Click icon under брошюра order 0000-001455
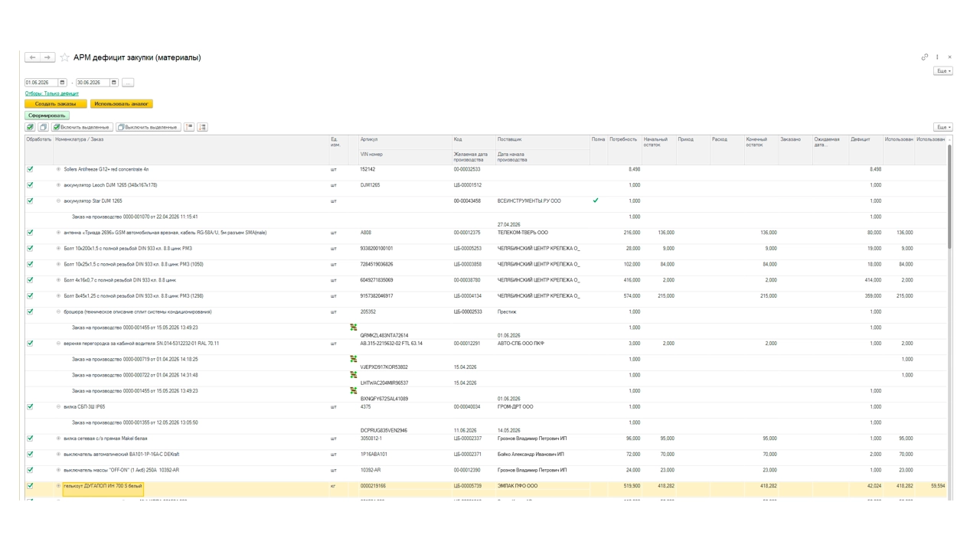The width and height of the screenshot is (980, 551). pos(354,328)
